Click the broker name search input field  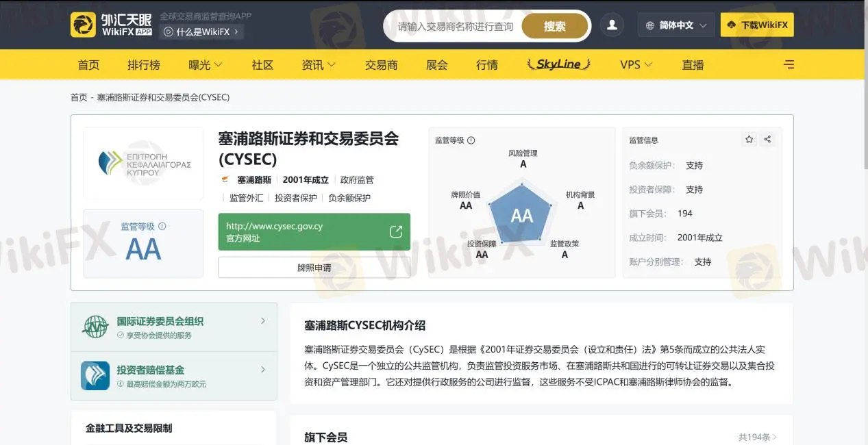455,26
